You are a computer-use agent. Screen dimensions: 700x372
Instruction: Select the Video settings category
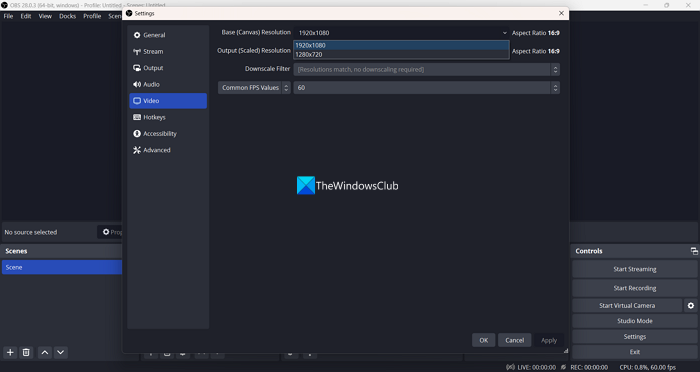pos(168,101)
